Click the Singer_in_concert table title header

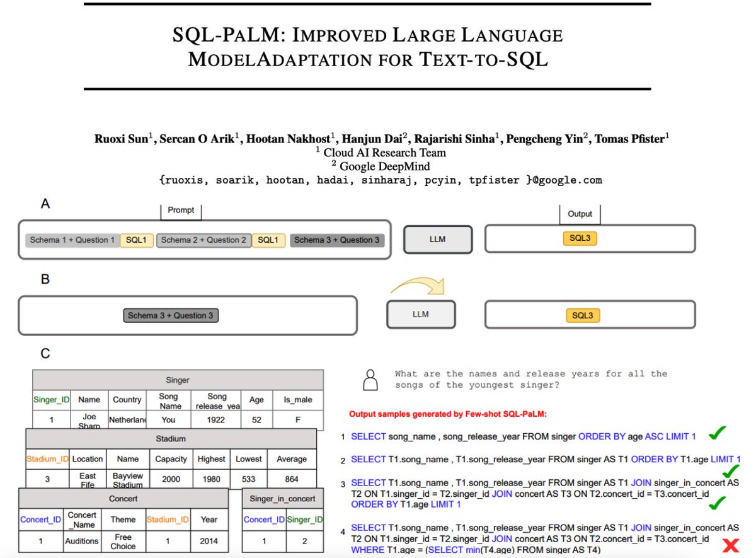pyautogui.click(x=282, y=499)
